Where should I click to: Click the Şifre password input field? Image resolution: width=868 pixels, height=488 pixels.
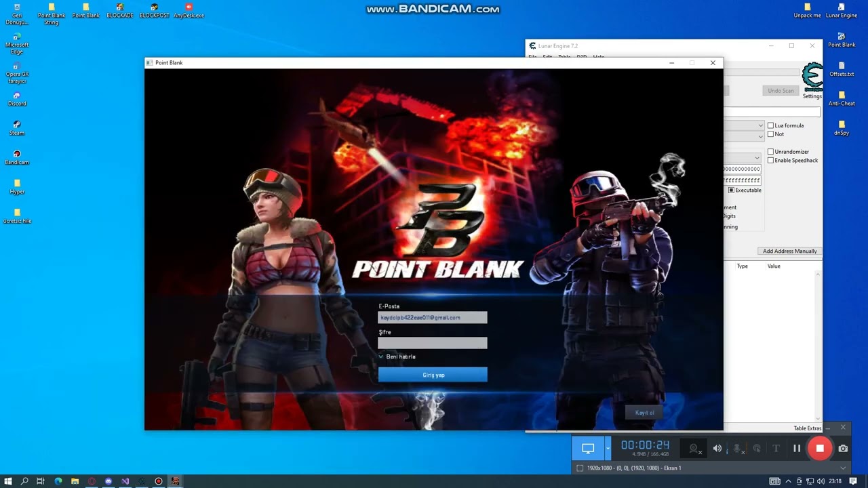[x=433, y=343]
